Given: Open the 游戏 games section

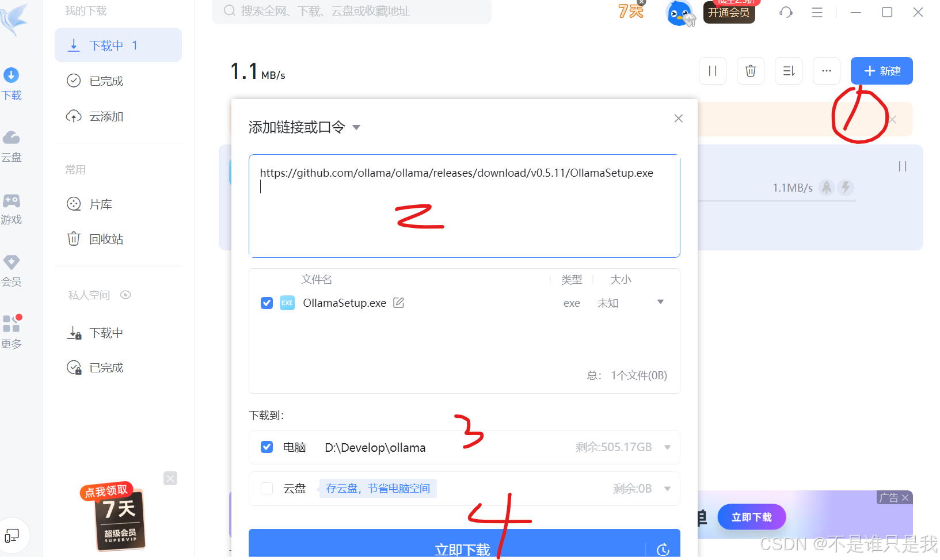Looking at the screenshot, I should [x=11, y=209].
